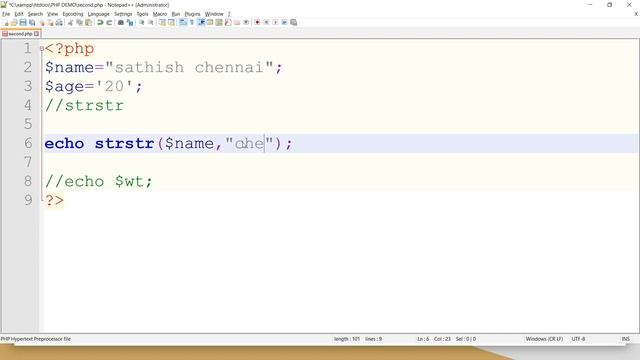Click the length : 101 status entry
Screen dimensions: 640x360
coord(347,339)
